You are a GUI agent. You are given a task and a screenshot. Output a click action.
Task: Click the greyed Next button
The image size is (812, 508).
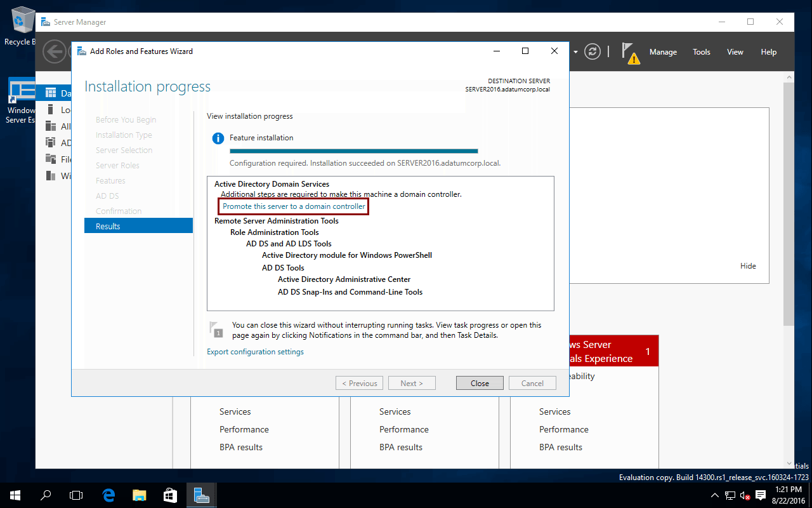pyautogui.click(x=412, y=383)
